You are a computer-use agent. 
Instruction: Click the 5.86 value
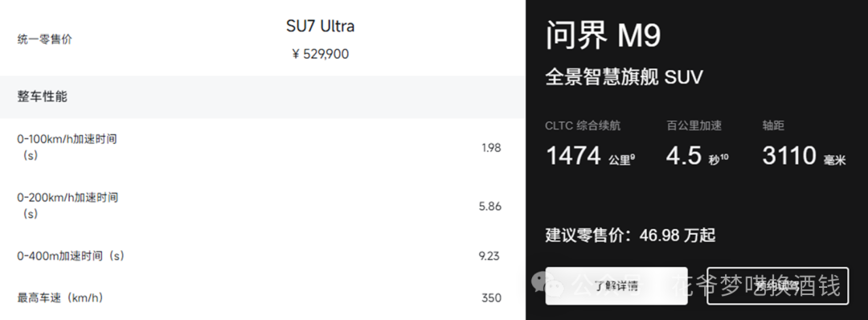point(490,207)
